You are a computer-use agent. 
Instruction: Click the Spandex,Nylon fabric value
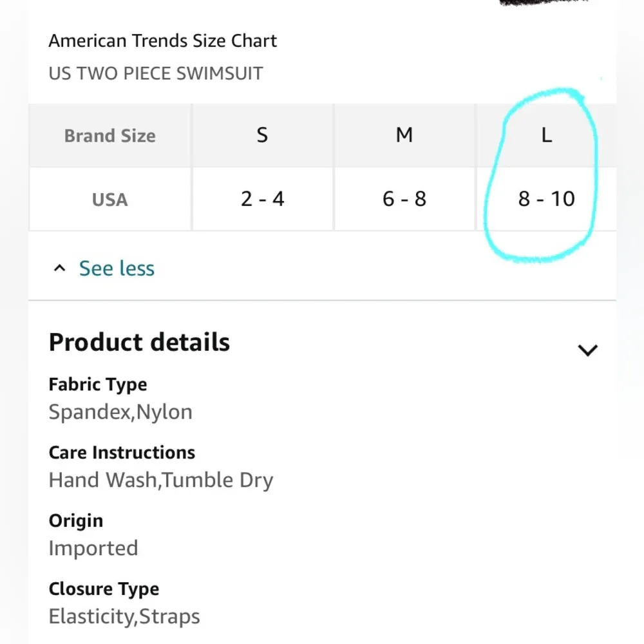coord(120,412)
